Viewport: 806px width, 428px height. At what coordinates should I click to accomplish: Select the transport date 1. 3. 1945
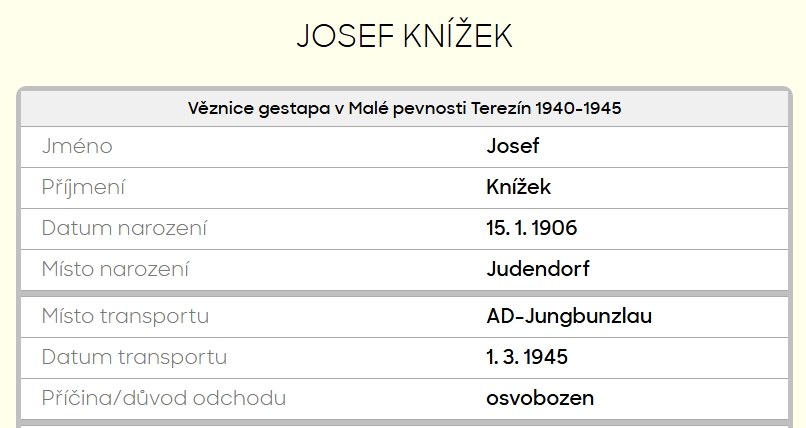coord(527,357)
